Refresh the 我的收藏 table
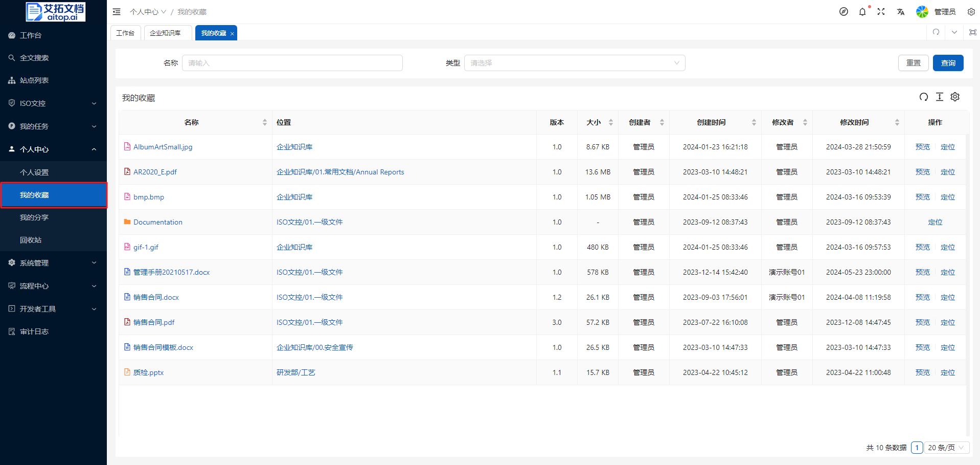 (x=923, y=97)
